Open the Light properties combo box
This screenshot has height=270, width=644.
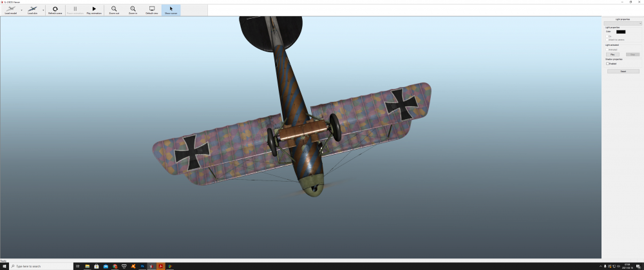(x=623, y=23)
